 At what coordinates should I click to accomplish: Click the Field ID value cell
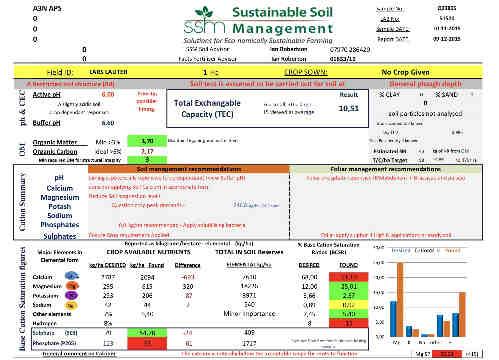(109, 72)
